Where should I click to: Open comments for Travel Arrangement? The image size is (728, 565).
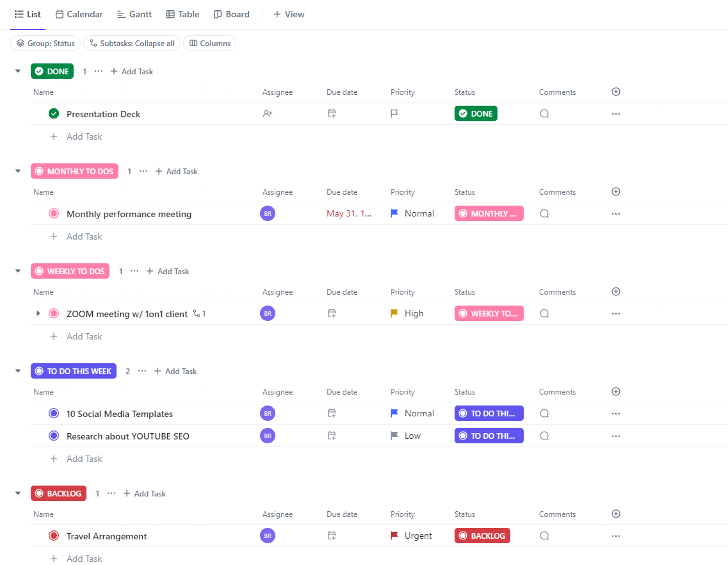click(544, 536)
